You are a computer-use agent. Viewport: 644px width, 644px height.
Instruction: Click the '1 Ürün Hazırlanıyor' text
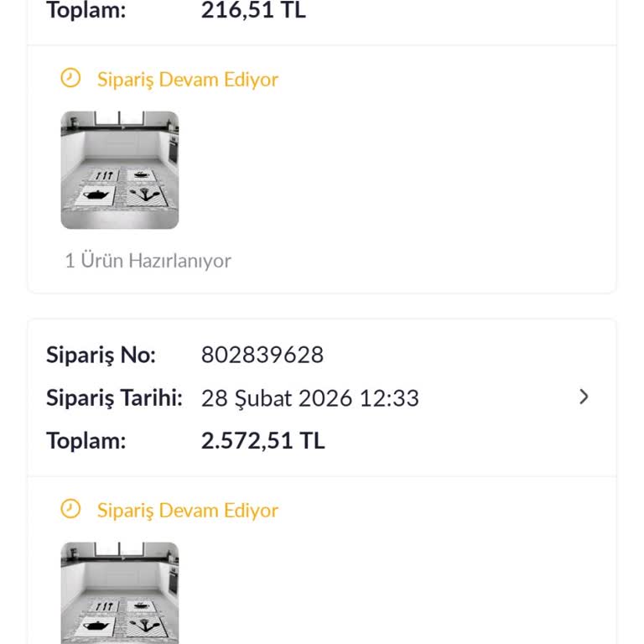coord(148,261)
